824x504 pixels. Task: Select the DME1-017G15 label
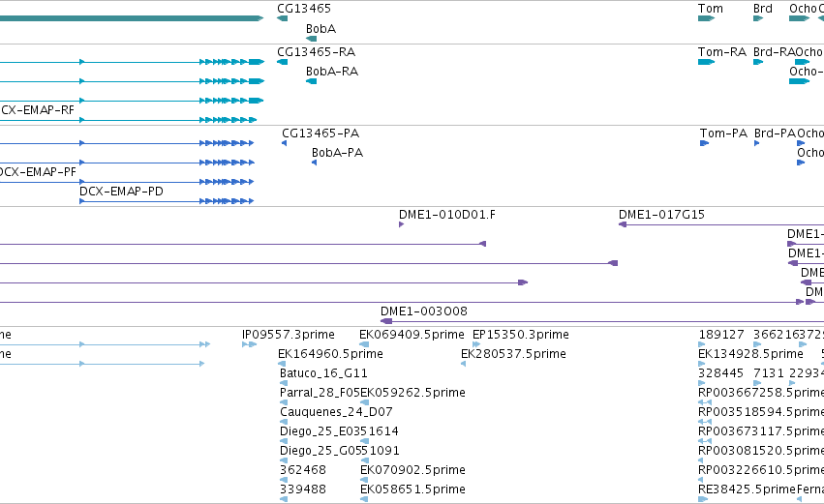point(661,215)
